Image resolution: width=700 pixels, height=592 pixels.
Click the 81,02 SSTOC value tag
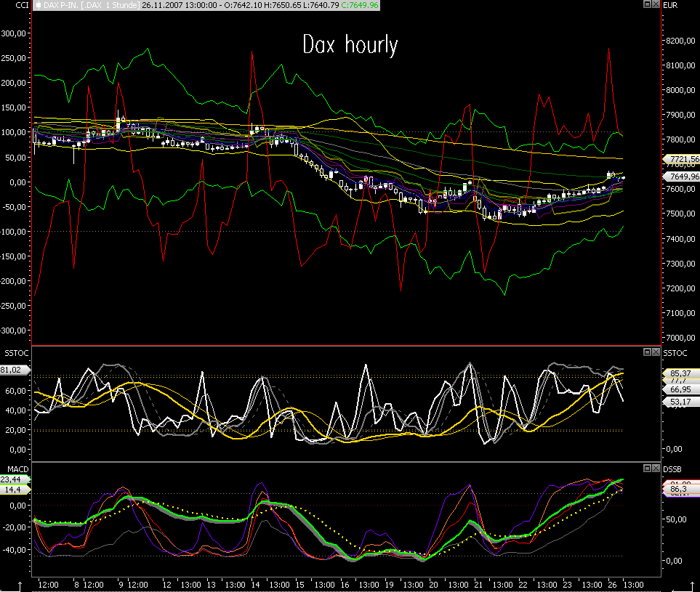coord(12,370)
